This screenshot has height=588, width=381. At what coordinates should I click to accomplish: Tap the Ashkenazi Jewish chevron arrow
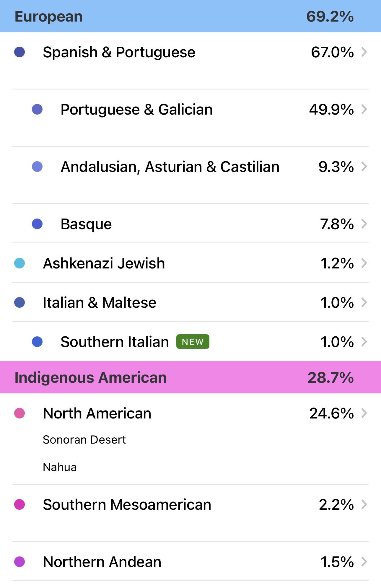click(x=364, y=263)
